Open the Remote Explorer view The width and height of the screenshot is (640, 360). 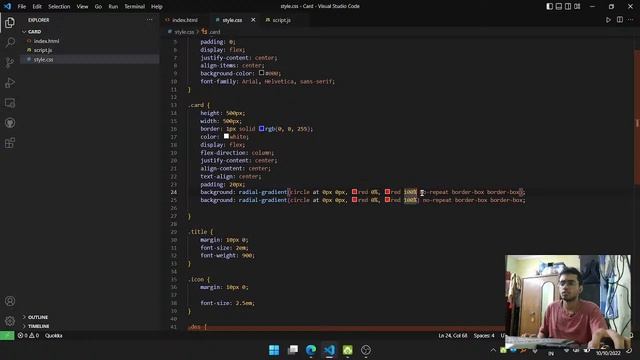tap(10, 103)
